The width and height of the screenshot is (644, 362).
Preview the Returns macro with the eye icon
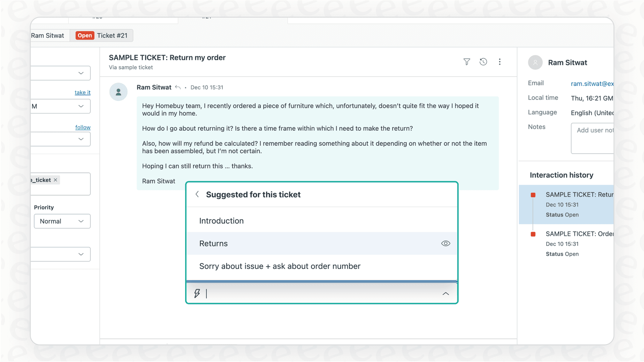[445, 243]
